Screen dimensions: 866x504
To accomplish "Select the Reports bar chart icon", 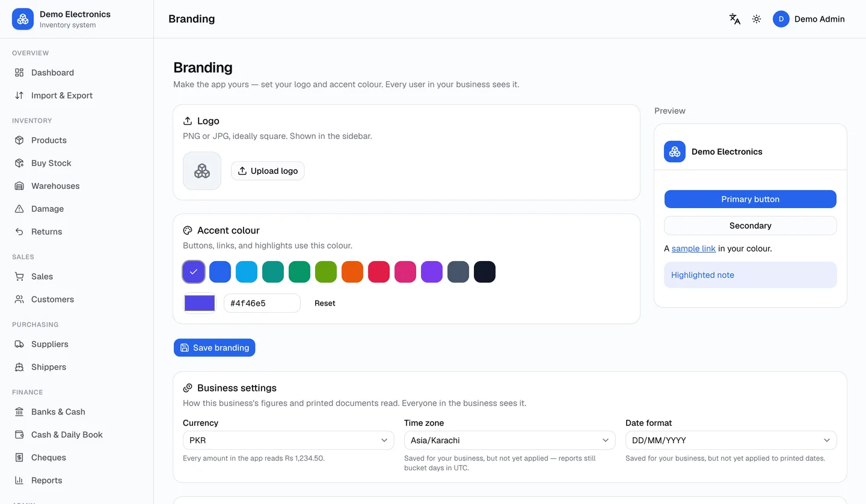I will tap(19, 481).
